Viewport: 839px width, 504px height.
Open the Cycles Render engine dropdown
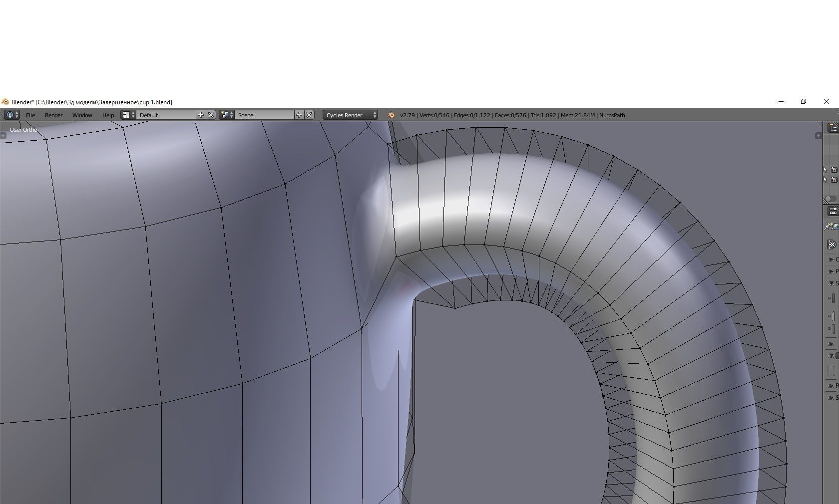pyautogui.click(x=350, y=115)
